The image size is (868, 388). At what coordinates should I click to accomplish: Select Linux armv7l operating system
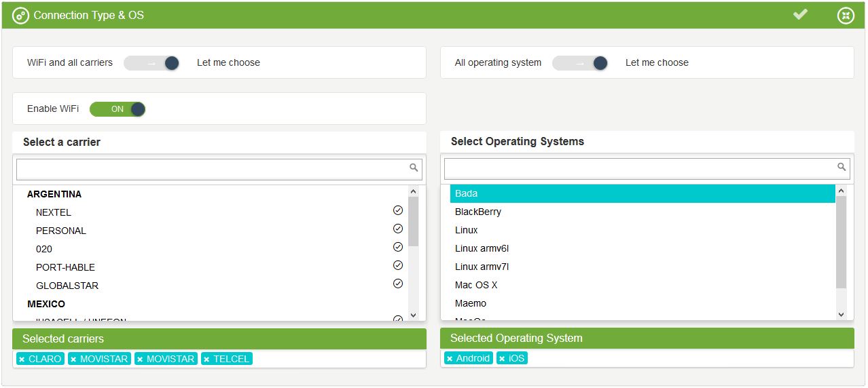click(x=643, y=267)
